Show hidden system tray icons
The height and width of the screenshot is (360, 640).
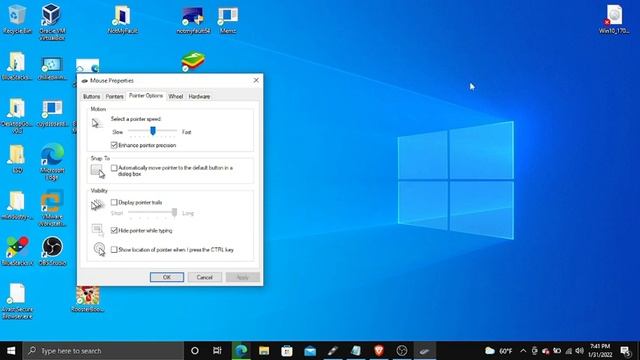click(523, 351)
